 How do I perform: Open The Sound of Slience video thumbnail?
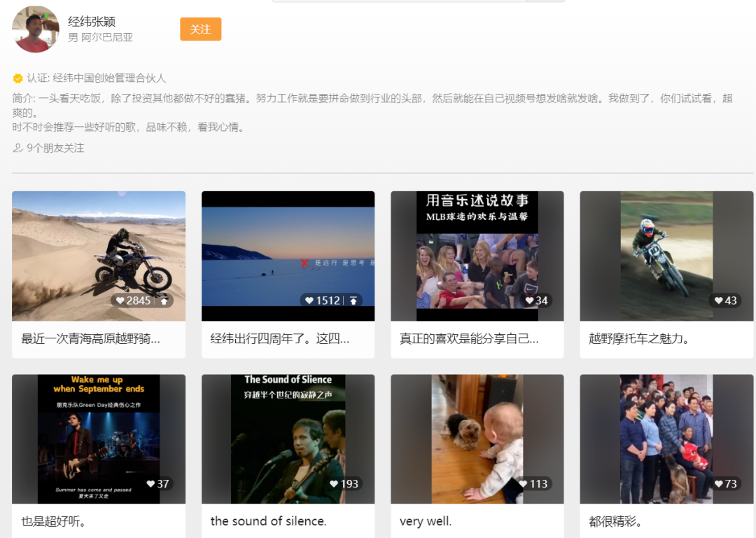pyautogui.click(x=288, y=439)
